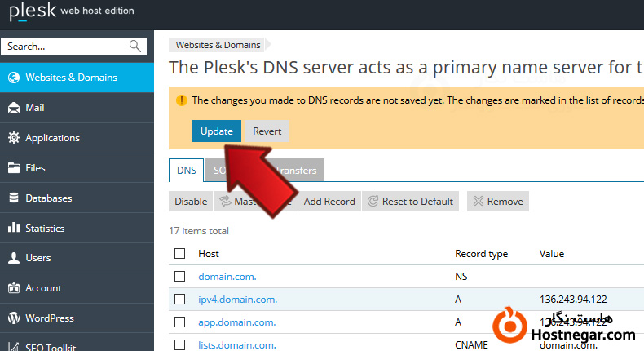This screenshot has width=644, height=351.
Task: Click into the Search input field
Action: click(65, 47)
